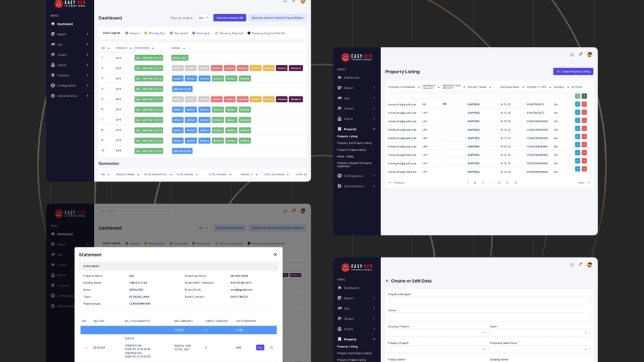Screen dimensions: 644x362
Task: Expand Ads chevron in top-left Dashboard window
Action: click(x=87, y=44)
